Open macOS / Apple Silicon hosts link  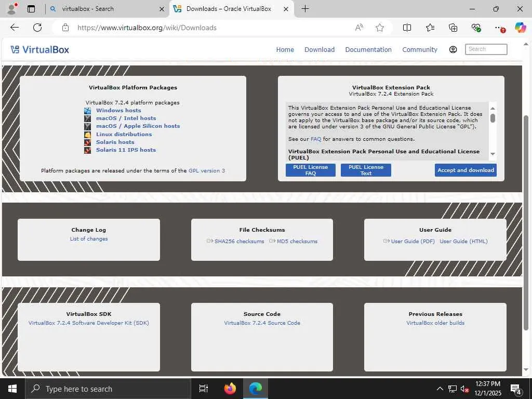coord(138,126)
